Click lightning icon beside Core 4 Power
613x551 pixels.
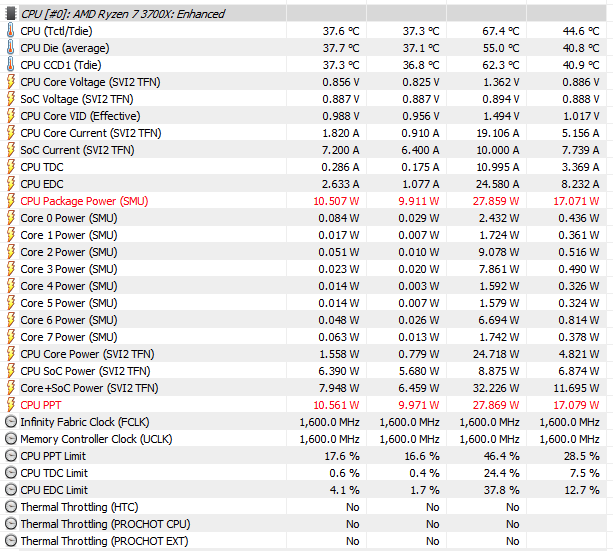coord(11,286)
